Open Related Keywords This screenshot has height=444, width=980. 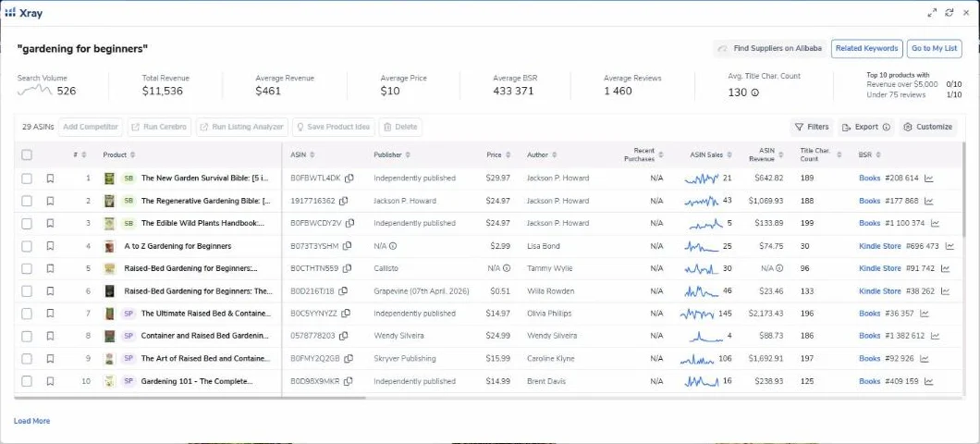point(866,48)
